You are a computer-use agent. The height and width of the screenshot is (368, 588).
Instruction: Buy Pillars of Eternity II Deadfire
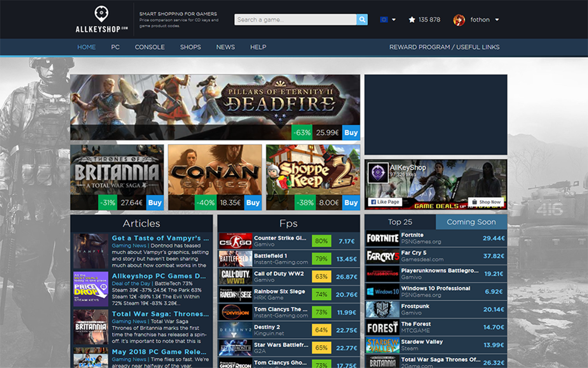(351, 132)
